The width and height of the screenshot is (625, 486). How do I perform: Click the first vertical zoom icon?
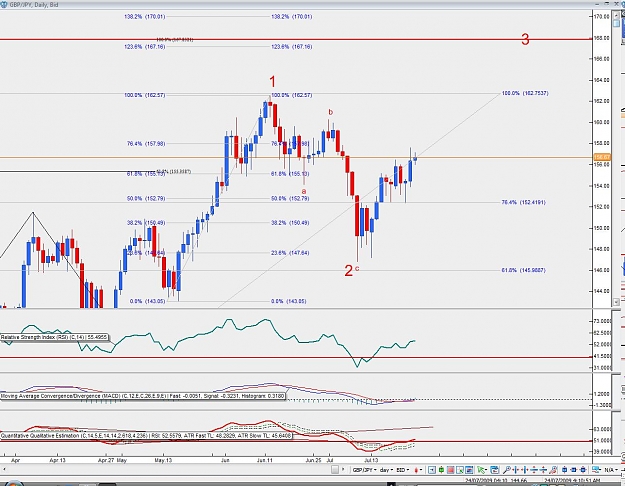534,470
